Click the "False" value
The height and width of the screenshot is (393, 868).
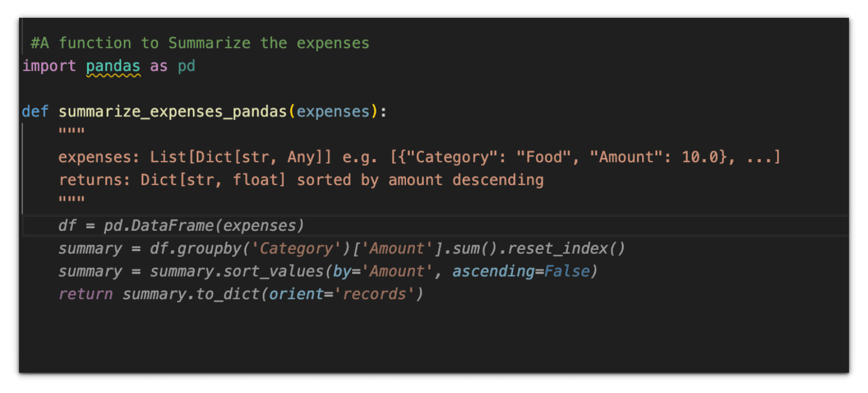tap(567, 272)
